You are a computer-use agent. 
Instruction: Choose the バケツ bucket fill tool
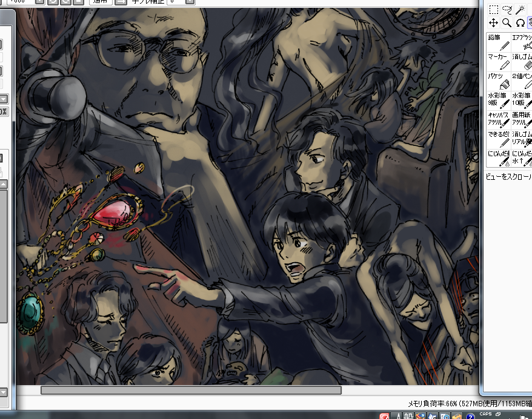499,81
